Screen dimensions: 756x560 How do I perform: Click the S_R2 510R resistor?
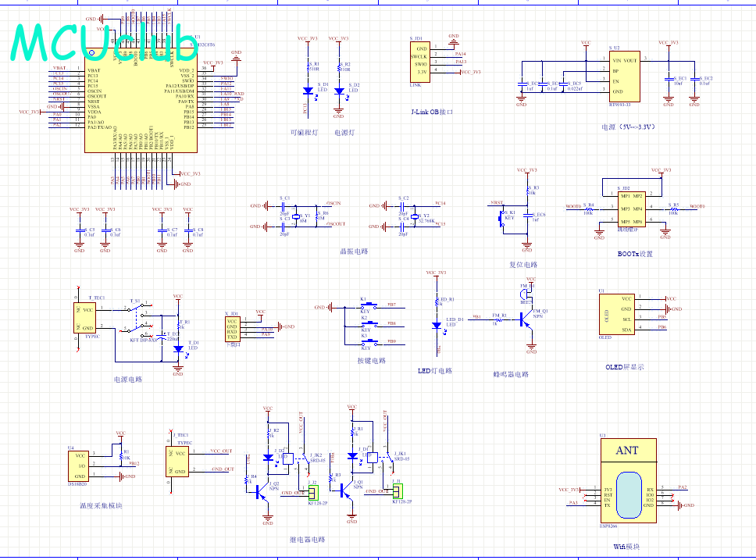click(x=340, y=67)
